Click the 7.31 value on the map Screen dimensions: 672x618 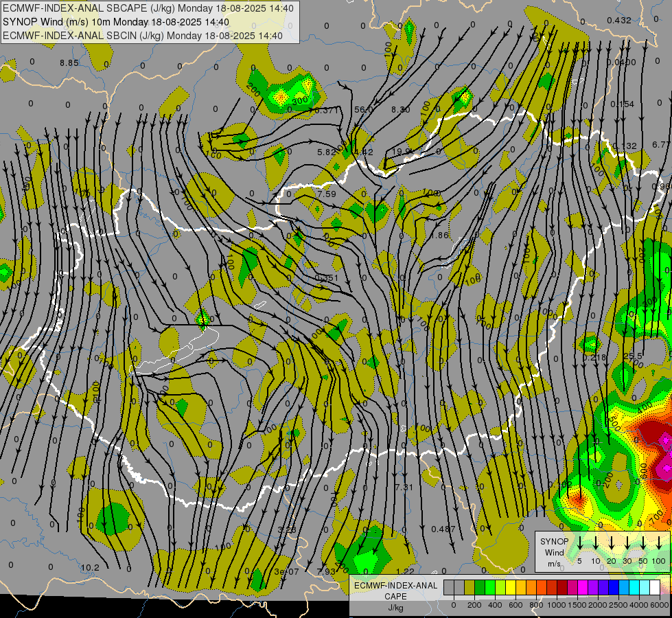pyautogui.click(x=404, y=488)
